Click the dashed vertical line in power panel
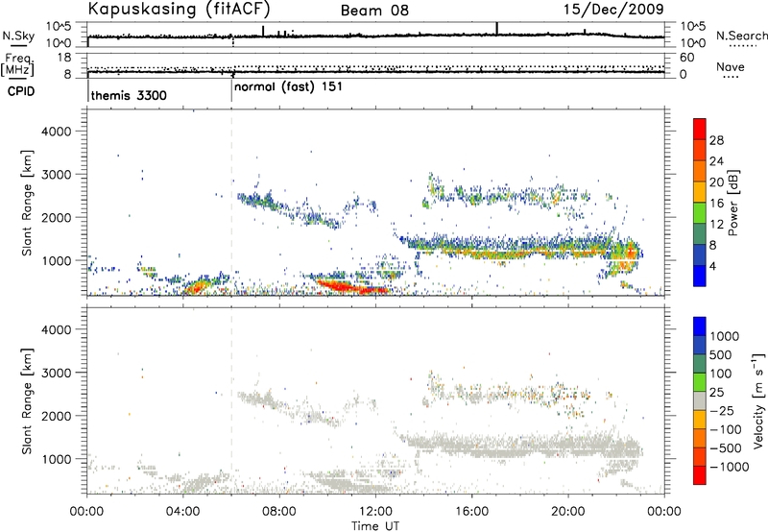The height and width of the screenshot is (532, 768). pyautogui.click(x=231, y=203)
